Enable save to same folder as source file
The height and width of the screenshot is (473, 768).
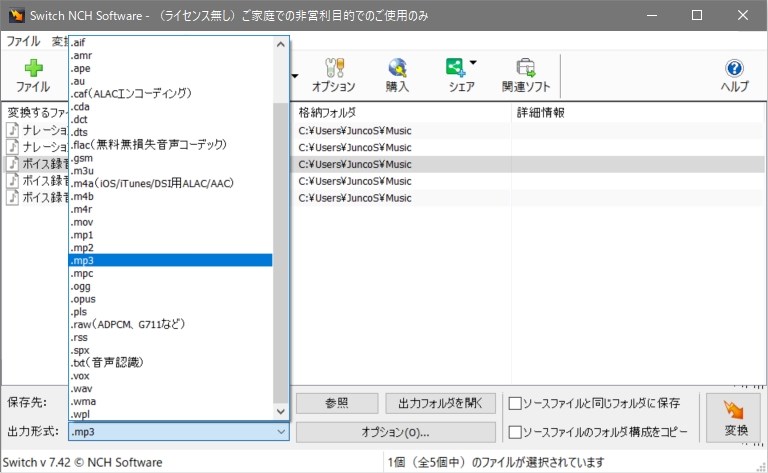(x=515, y=403)
